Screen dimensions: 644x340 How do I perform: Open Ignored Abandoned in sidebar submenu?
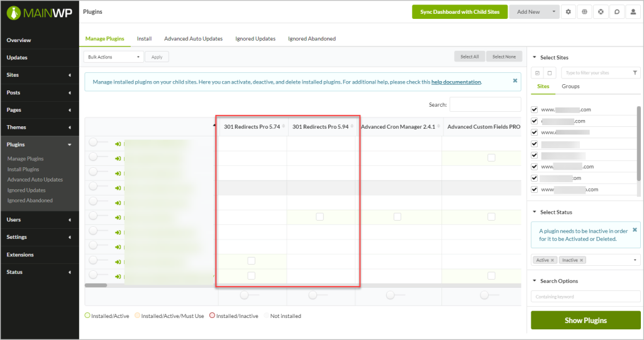coord(30,200)
